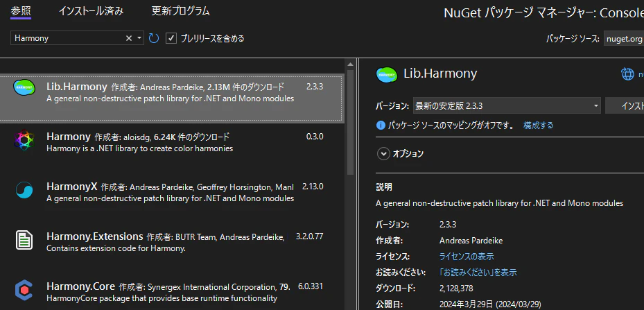Switch to the 更新プログラム tab
The image size is (644, 310).
click(x=180, y=11)
